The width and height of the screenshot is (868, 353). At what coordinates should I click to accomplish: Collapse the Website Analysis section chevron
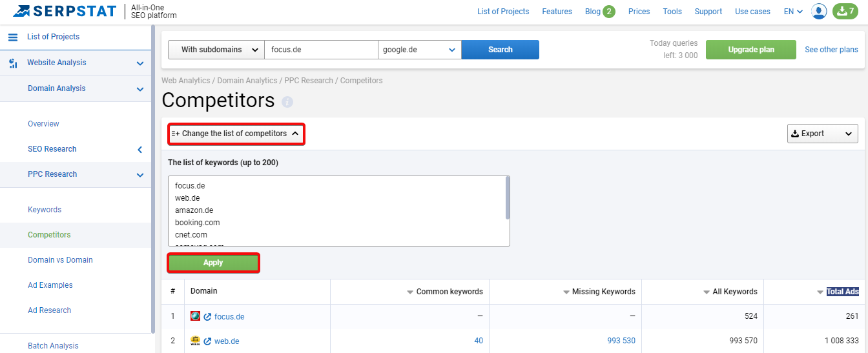tap(140, 63)
